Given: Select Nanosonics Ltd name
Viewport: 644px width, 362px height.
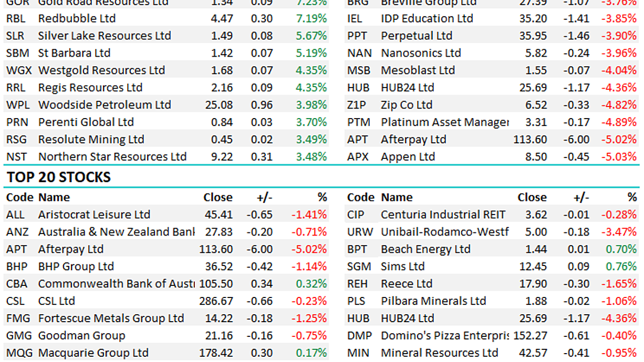Looking at the screenshot, I should tap(421, 53).
